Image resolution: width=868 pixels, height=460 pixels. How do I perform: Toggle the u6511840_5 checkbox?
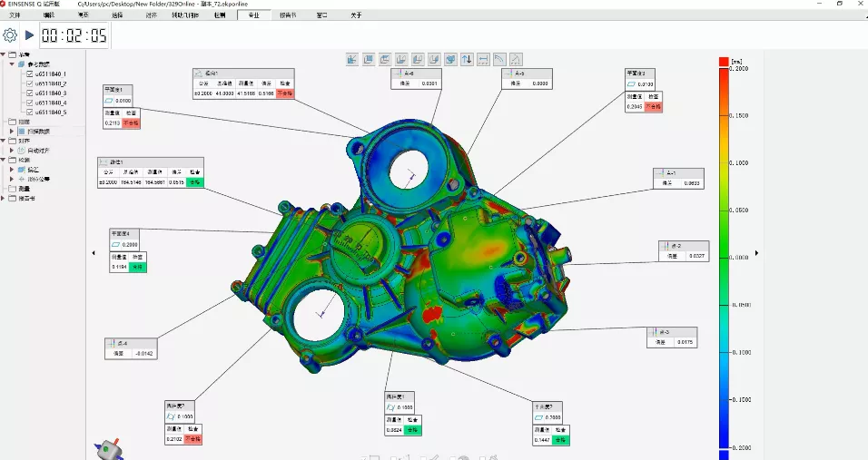[30, 113]
